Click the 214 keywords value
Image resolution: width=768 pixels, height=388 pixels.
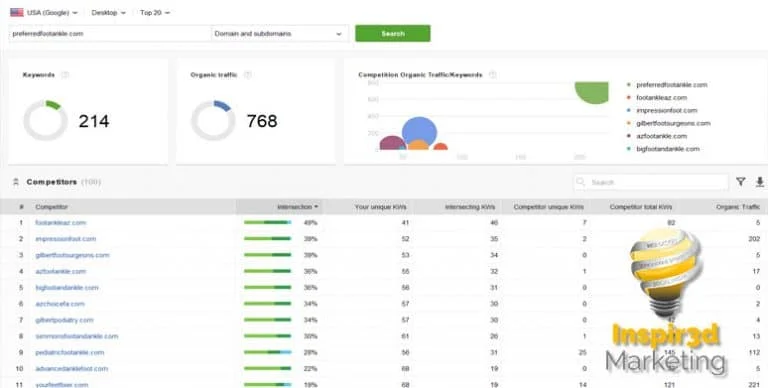[94, 121]
